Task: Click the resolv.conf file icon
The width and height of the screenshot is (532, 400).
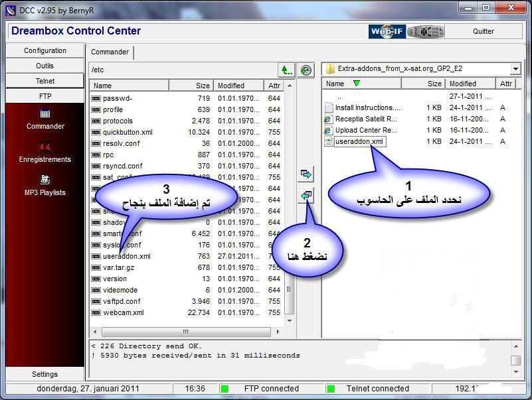Action: (96, 143)
